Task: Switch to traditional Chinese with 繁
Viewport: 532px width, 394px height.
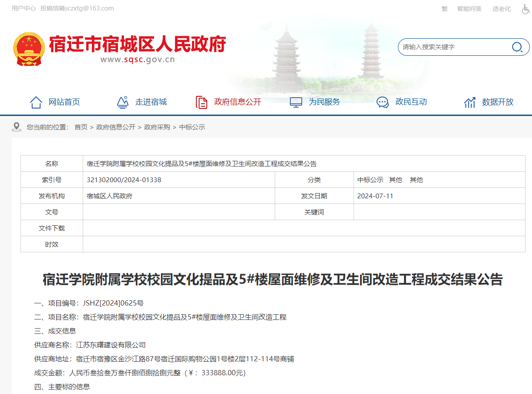Action: [x=444, y=9]
